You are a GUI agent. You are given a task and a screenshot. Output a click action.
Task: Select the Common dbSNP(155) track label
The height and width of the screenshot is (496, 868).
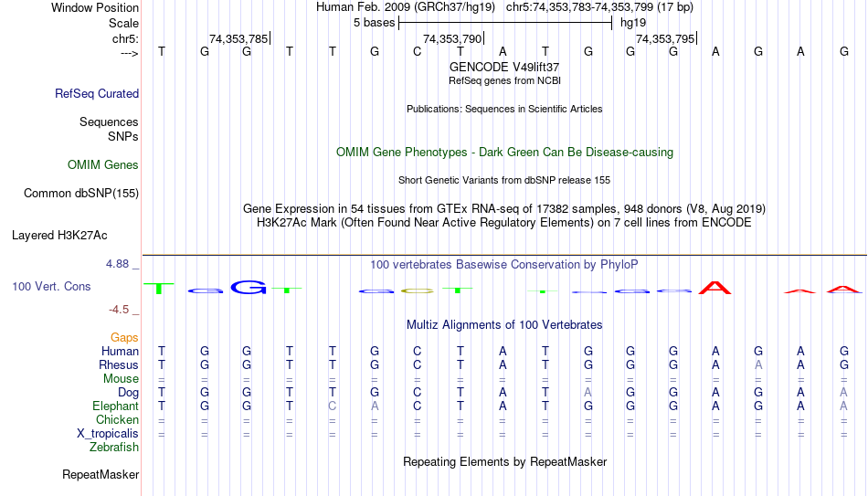pyautogui.click(x=81, y=194)
